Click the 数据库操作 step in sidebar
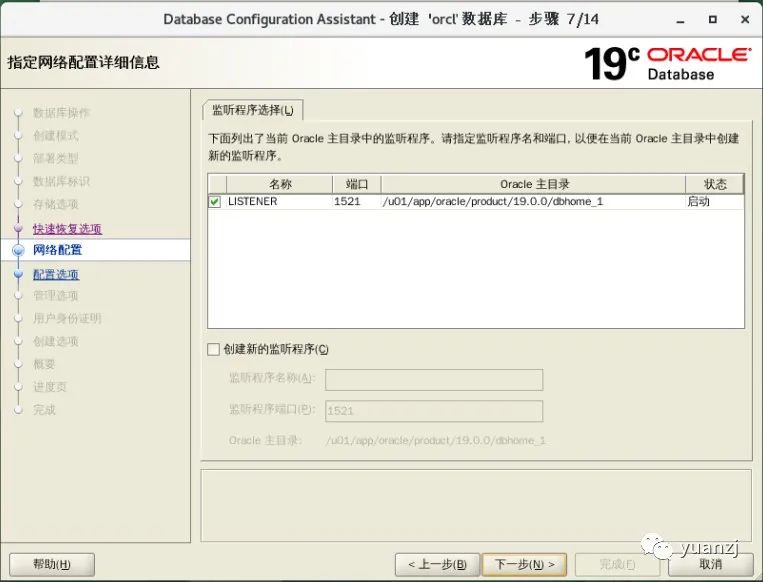The height and width of the screenshot is (582, 763). tap(62, 113)
